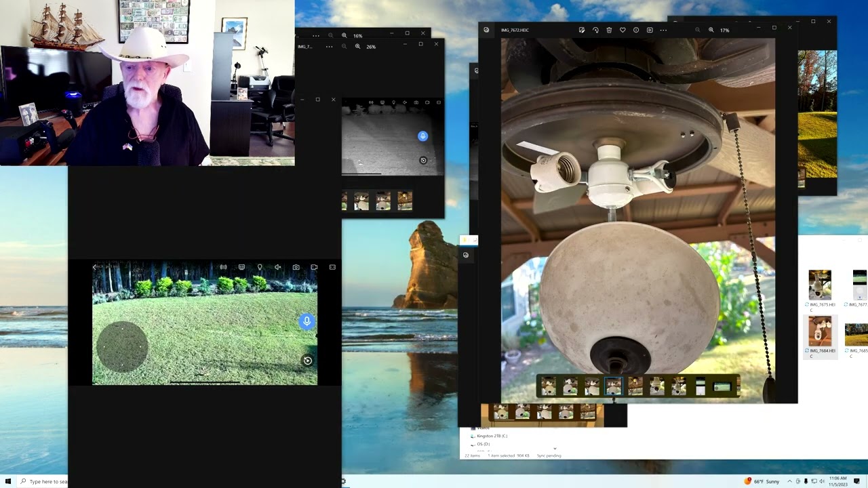Screen dimensions: 868x488
Task: Unmute speaker on night vision camera
Action: pos(405,102)
